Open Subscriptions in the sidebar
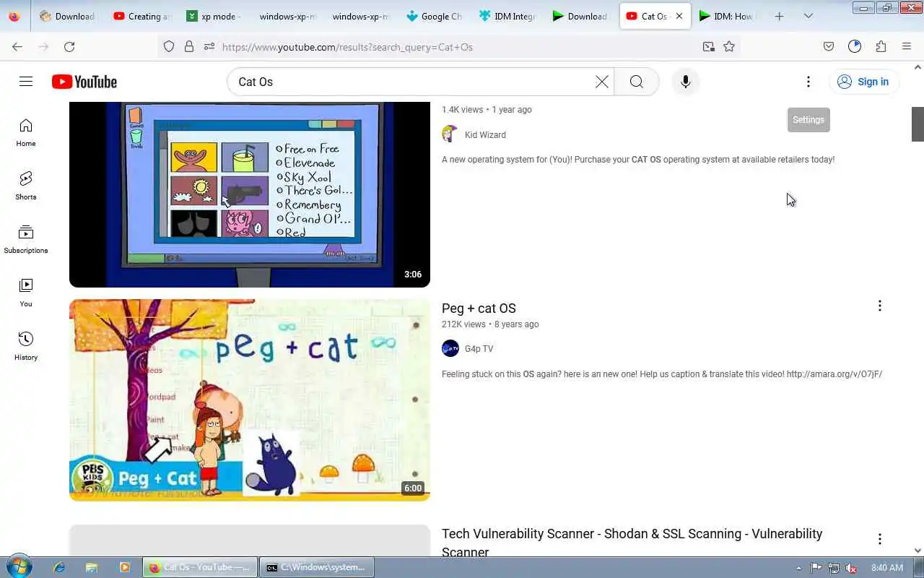 pos(26,240)
